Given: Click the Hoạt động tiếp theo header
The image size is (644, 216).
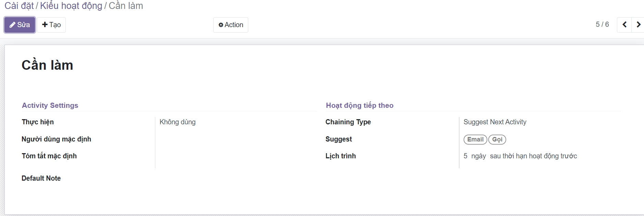Looking at the screenshot, I should [360, 105].
